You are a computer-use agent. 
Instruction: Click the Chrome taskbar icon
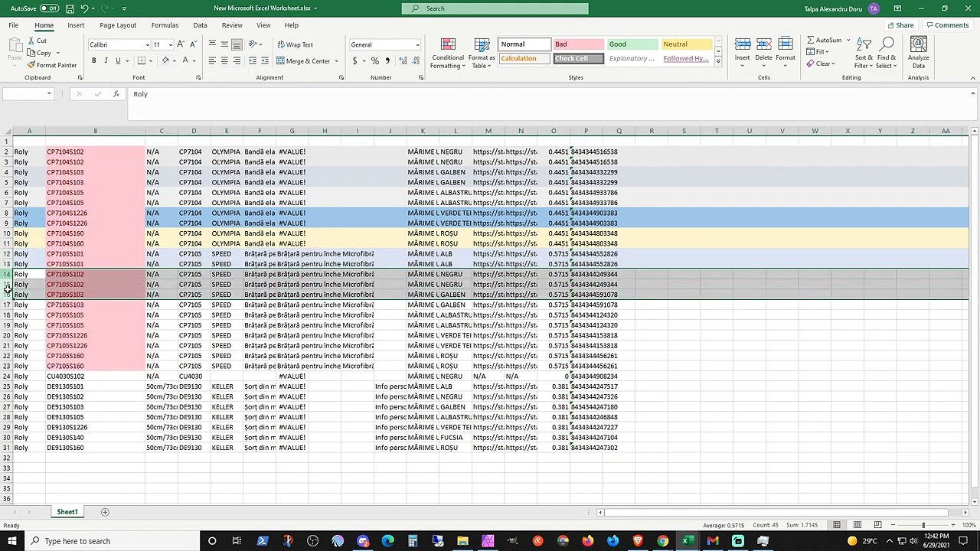click(x=662, y=541)
